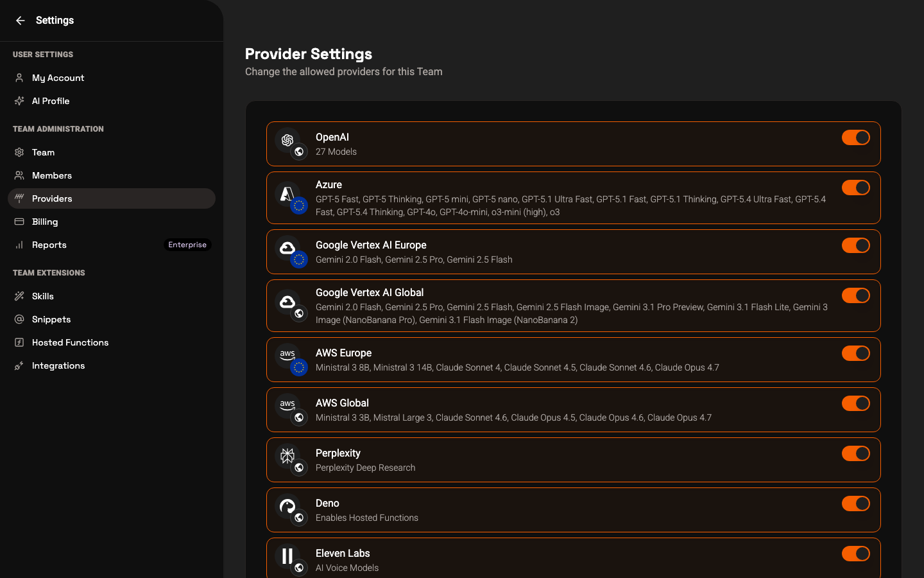Image resolution: width=924 pixels, height=578 pixels.
Task: Click the Integrations plug icon
Action: point(19,365)
